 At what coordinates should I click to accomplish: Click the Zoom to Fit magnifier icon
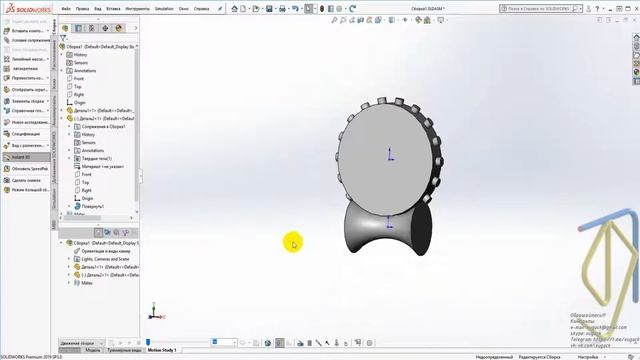pyautogui.click(x=334, y=20)
